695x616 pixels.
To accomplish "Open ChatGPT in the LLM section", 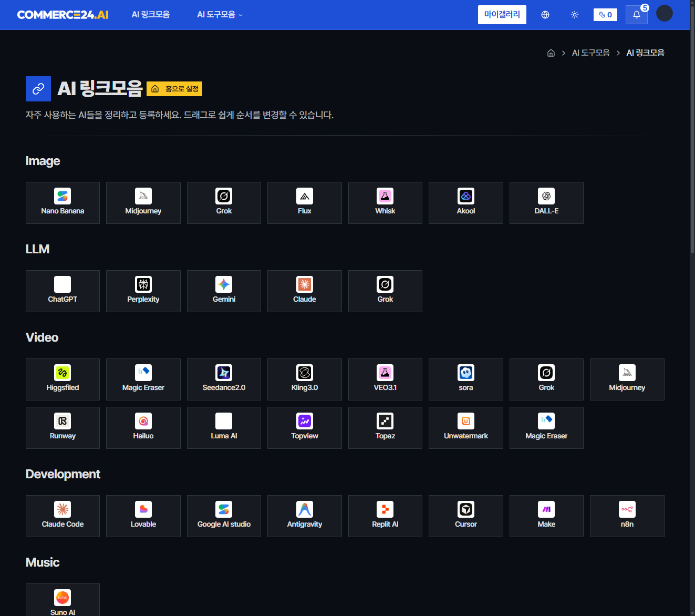I will (x=63, y=291).
